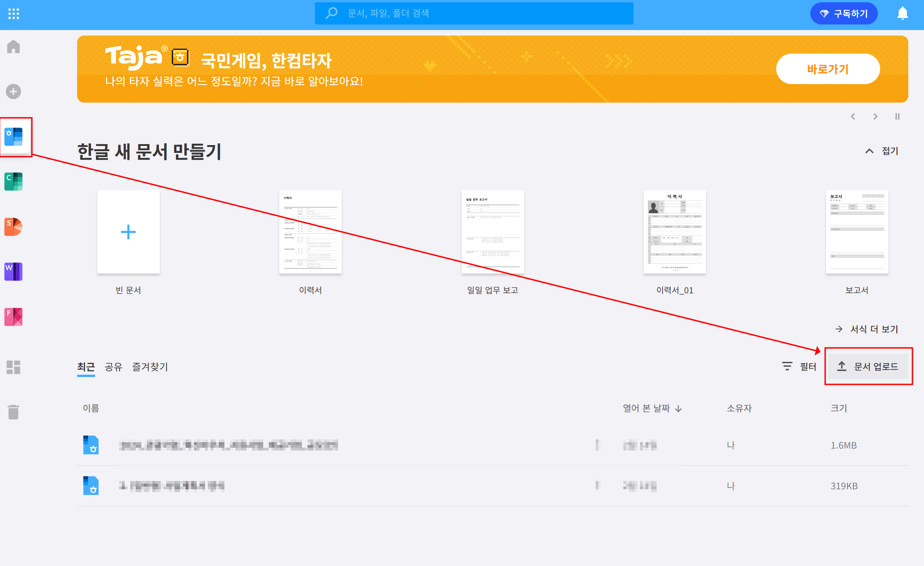Viewport: 924px width, 566px height.
Task: Open the trash bin sidebar icon
Action: [13, 412]
